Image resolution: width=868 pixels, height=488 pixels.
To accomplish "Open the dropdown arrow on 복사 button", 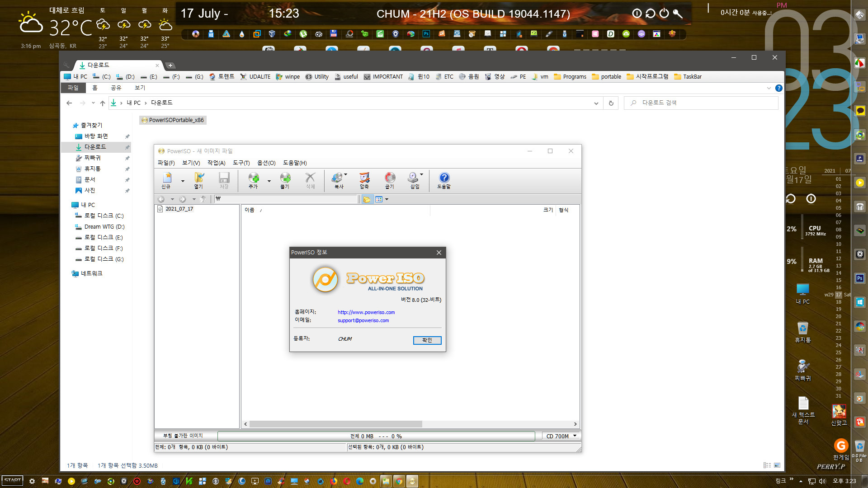I will click(x=345, y=174).
